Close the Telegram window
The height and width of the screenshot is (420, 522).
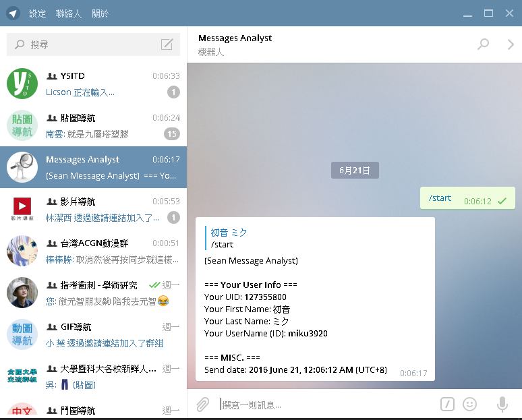[x=509, y=13]
